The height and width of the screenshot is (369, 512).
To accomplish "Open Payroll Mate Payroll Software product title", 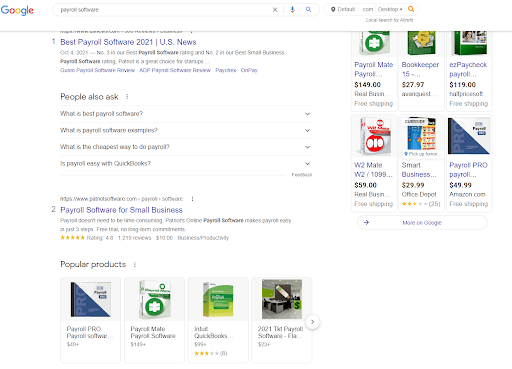I will click(x=153, y=332).
